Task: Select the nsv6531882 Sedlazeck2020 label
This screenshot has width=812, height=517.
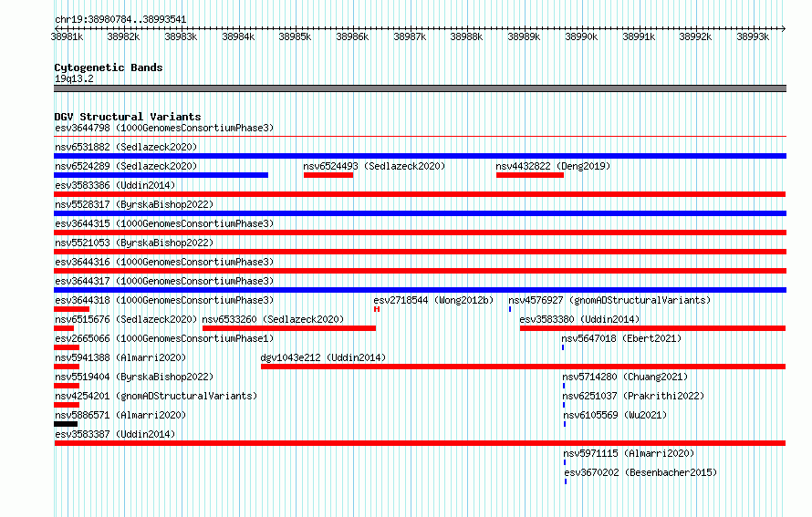Action: (126, 147)
